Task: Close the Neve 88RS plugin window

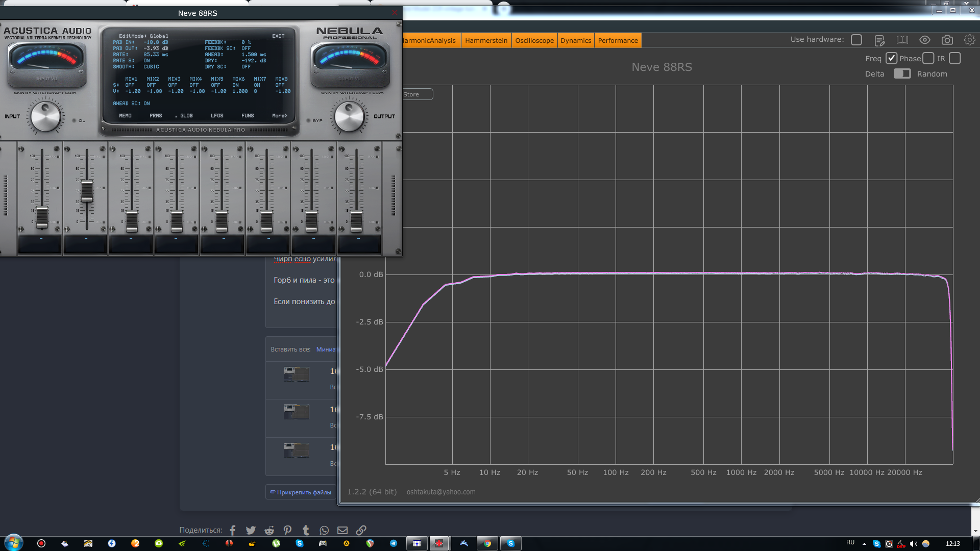Action: 395,13
